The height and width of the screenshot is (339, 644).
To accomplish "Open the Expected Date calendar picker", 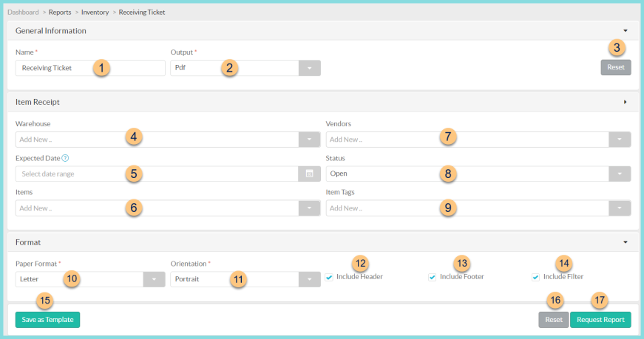I will pos(309,174).
